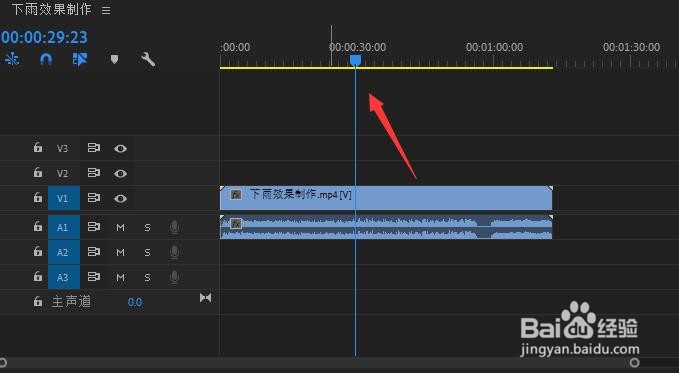Viewport: 679px width, 373px height.
Task: Toggle the lock on track V1
Action: pos(38,198)
